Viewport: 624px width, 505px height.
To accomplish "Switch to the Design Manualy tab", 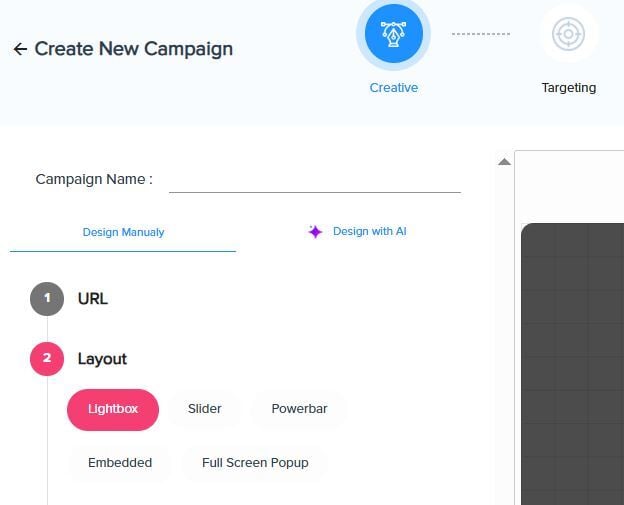I will click(x=123, y=232).
